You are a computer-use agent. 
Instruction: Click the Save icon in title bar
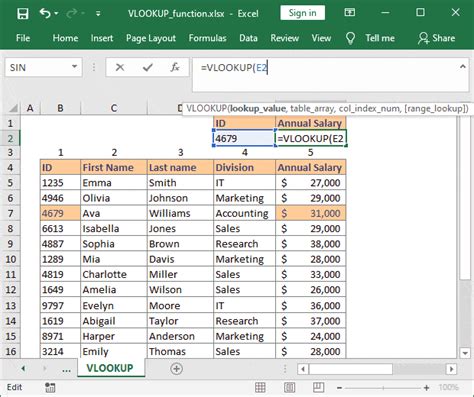coord(23,13)
